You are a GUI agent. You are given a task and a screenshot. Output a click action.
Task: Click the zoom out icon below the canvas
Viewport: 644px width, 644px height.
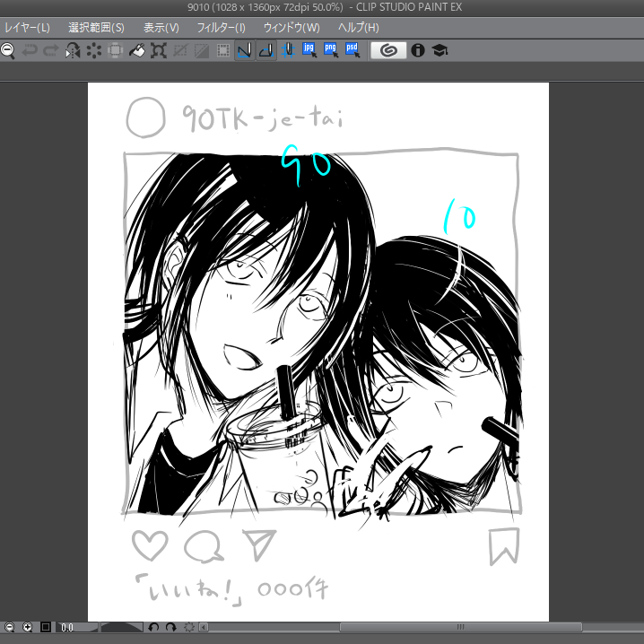click(x=9, y=627)
